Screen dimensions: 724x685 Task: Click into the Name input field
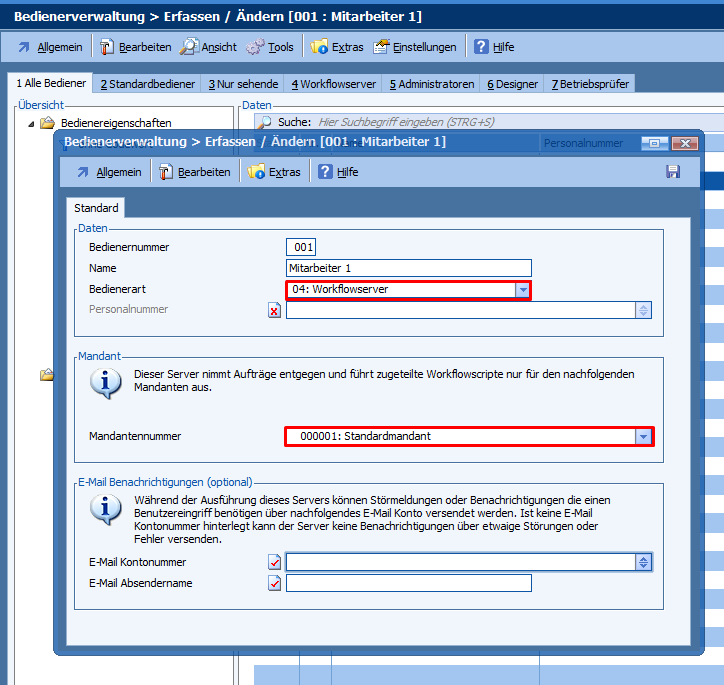pyautogui.click(x=408, y=268)
